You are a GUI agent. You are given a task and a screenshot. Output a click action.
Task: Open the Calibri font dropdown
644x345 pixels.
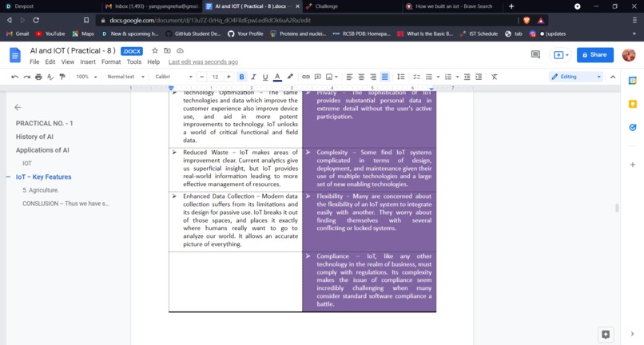(x=173, y=77)
